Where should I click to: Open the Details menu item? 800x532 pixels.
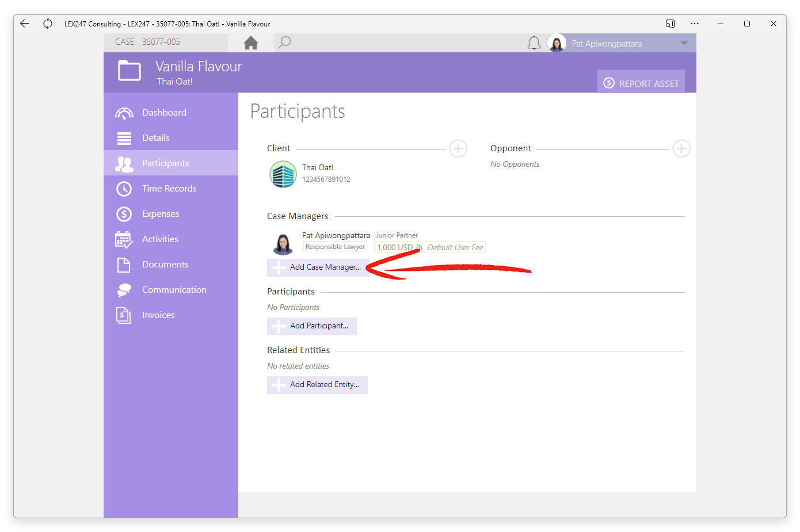[x=171, y=137]
